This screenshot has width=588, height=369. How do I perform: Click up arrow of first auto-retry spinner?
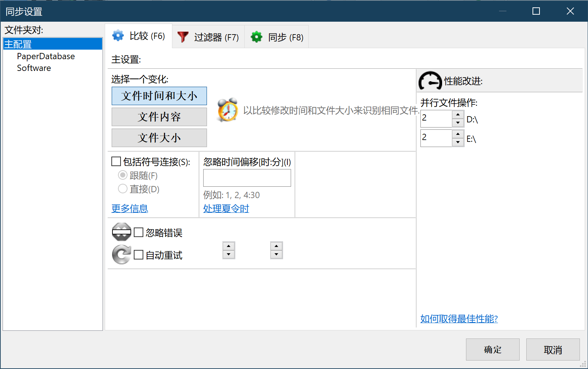pos(229,246)
